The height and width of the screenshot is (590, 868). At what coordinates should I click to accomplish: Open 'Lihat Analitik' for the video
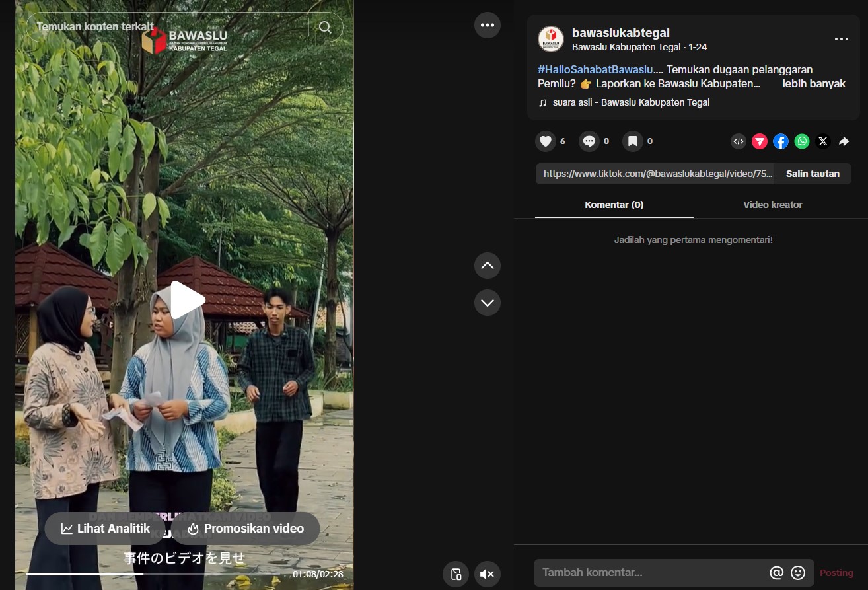104,528
